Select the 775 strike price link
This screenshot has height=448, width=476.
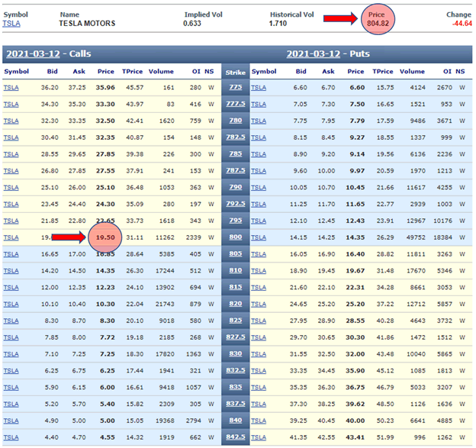[235, 88]
